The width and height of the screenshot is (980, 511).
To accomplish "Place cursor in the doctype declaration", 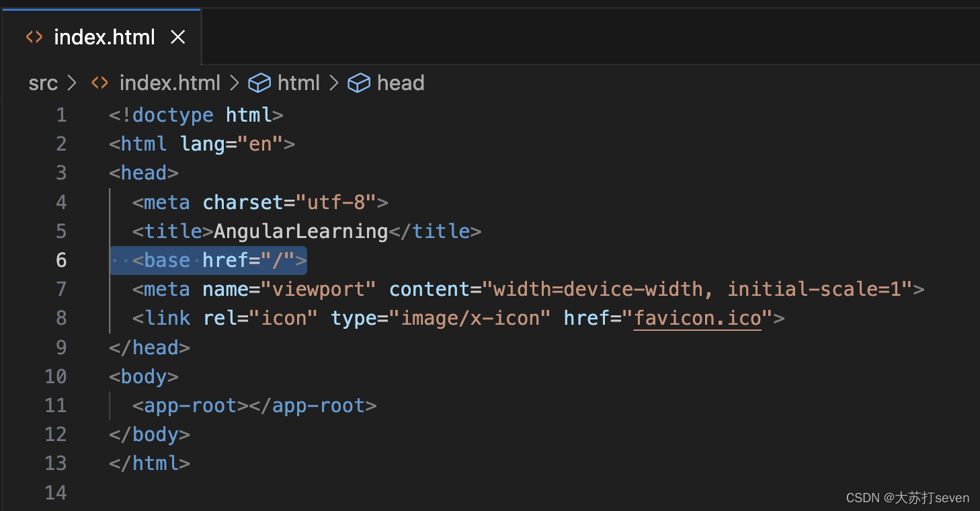I will coord(196,115).
